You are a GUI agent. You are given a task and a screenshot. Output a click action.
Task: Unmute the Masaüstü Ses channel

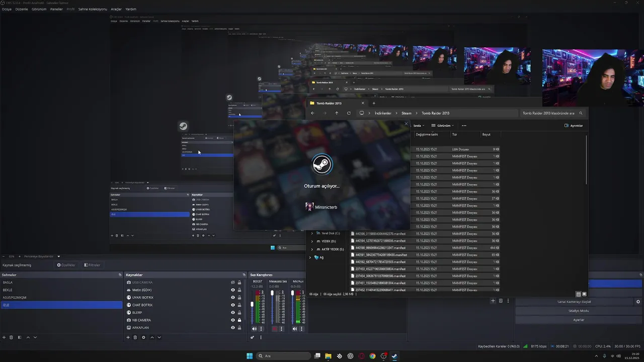click(x=275, y=329)
